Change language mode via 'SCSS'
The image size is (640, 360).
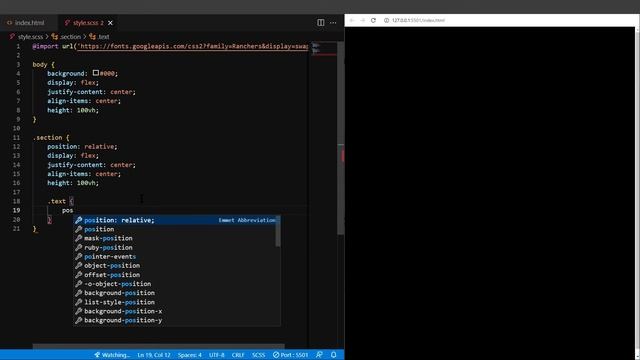[x=258, y=355]
